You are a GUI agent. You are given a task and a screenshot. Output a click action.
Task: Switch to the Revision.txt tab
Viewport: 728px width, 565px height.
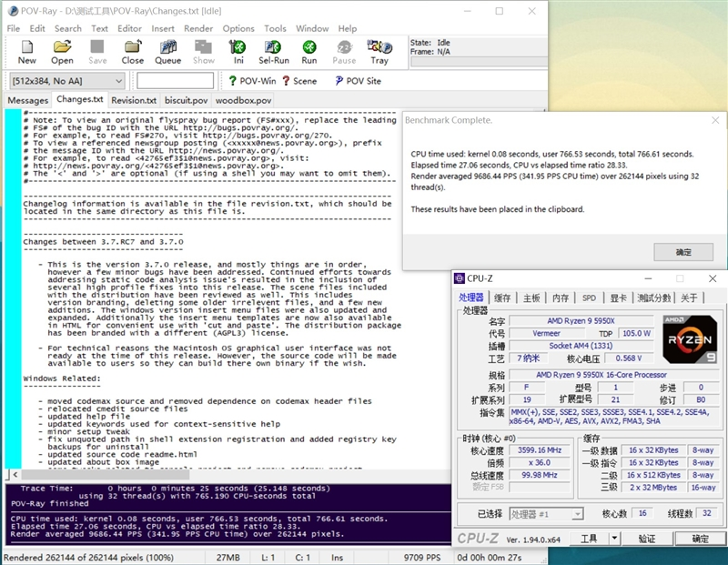[x=134, y=100]
